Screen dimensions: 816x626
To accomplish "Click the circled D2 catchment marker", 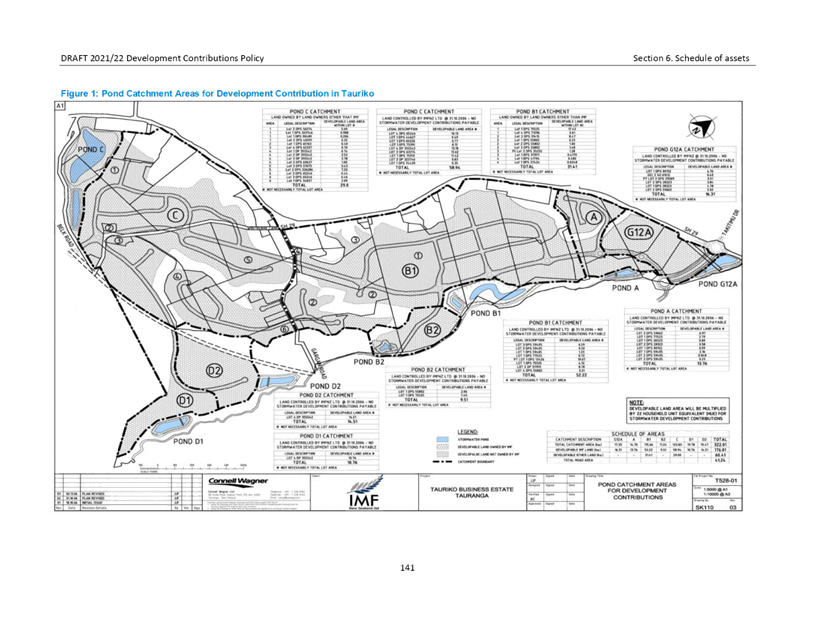I will point(215,371).
